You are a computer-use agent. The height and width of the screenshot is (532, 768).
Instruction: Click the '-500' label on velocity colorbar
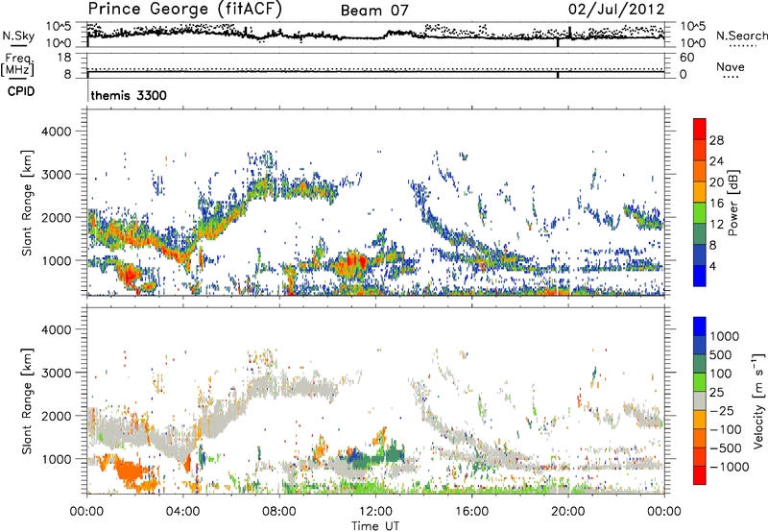coord(725,447)
